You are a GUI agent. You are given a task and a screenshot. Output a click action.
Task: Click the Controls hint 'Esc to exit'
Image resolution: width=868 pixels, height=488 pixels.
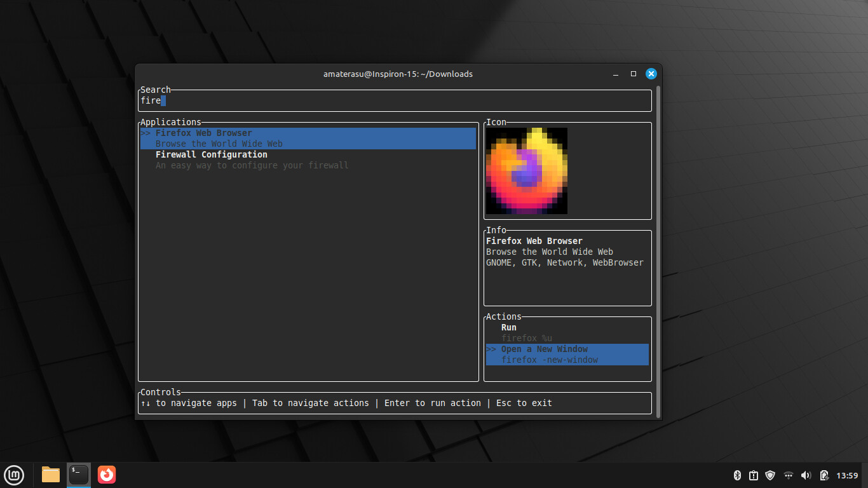524,403
